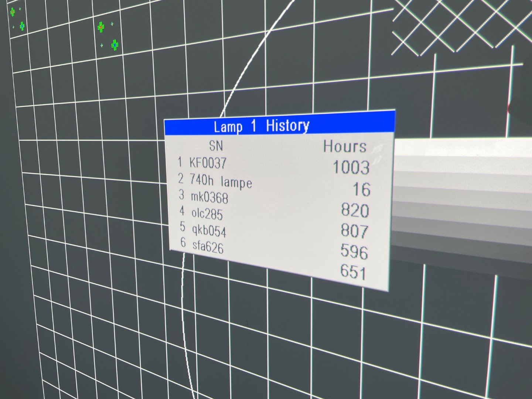Select serial number "KF0037" entry
This screenshot has width=532, height=399.
click(208, 163)
